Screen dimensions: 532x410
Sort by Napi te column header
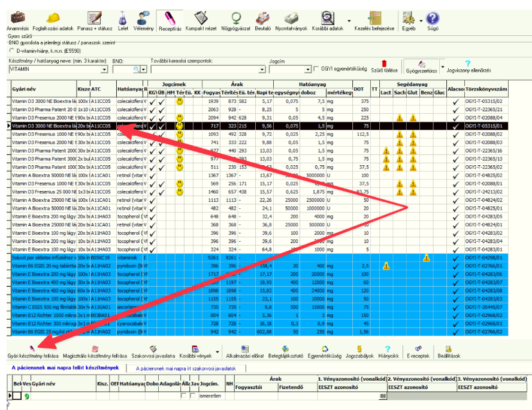coord(265,93)
